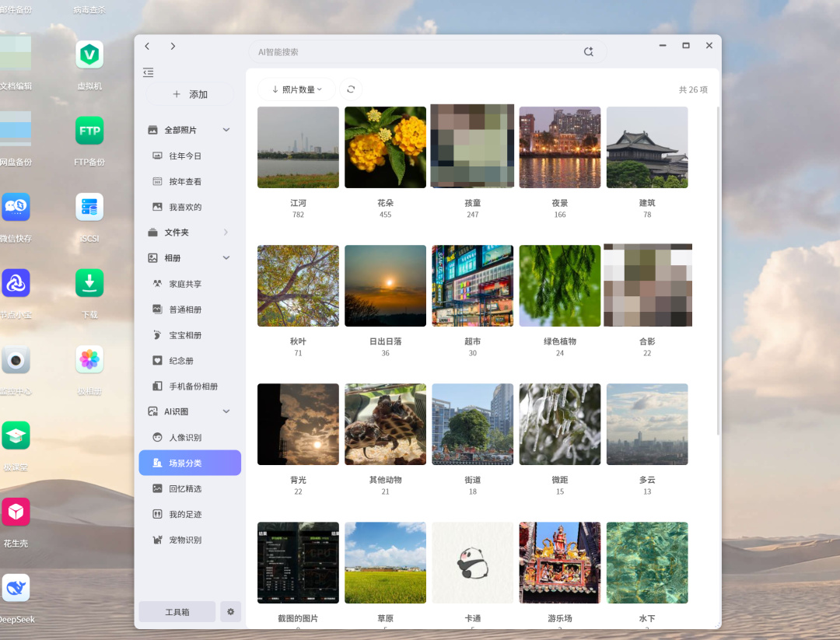Open the 微信快存 desktop icon
This screenshot has height=640, width=840.
(16, 207)
